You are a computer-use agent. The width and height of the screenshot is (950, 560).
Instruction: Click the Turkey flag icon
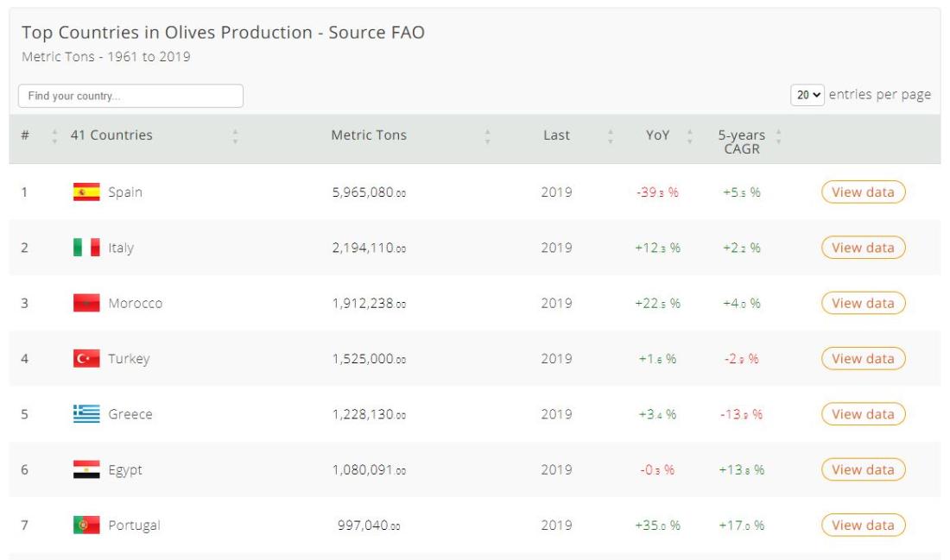click(x=86, y=358)
